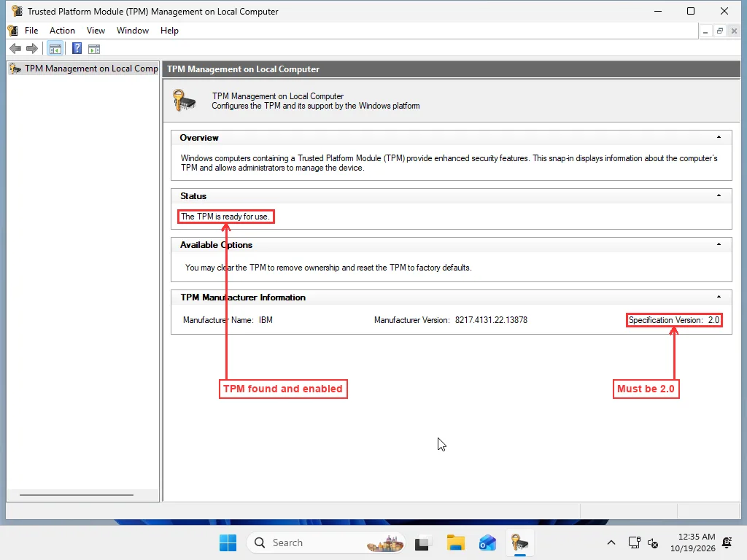Click the TPM Manufacturer Information heading
The image size is (747, 560).
point(243,297)
